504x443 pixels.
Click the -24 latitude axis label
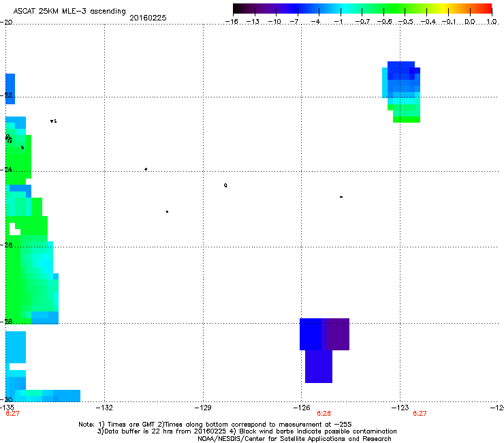[x=6, y=170]
